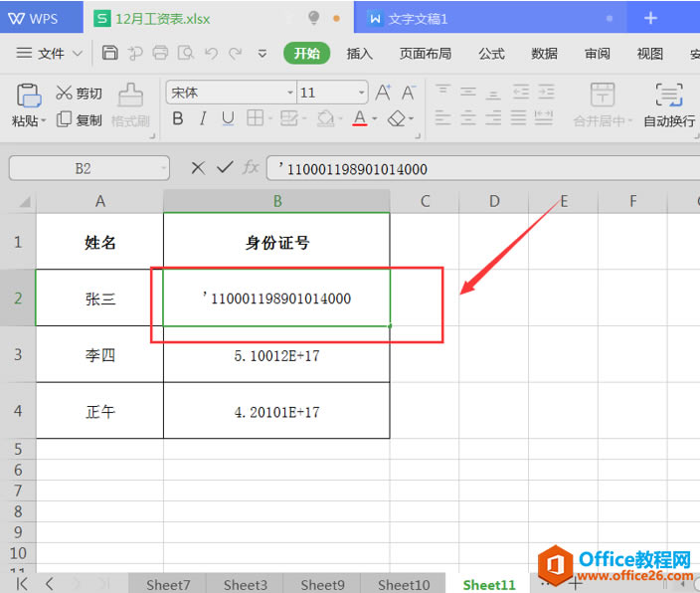The height and width of the screenshot is (593, 700).
Task: Click the Cut (剪切) scissors button
Action: (x=79, y=93)
